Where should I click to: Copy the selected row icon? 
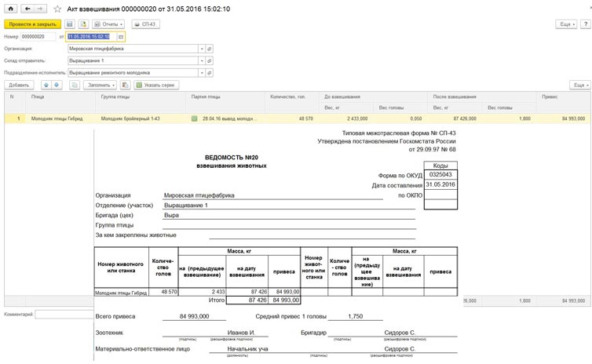click(x=75, y=85)
